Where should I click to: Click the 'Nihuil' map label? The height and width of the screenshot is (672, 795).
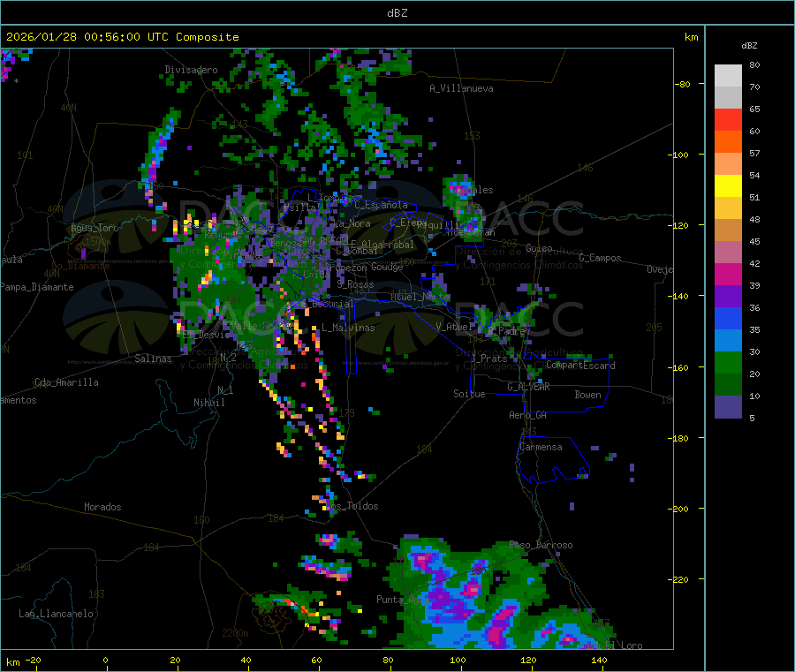pyautogui.click(x=208, y=403)
